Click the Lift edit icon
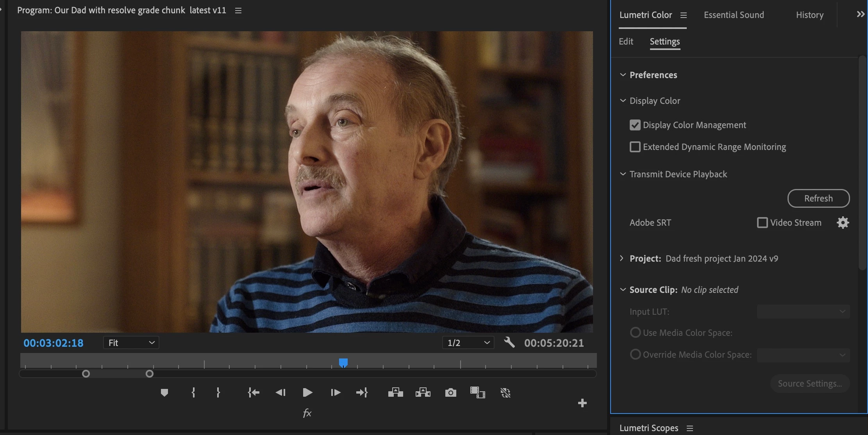 pos(395,392)
